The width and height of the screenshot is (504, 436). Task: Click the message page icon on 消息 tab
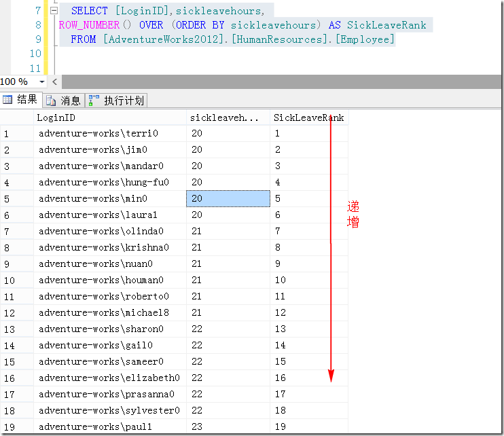[51, 101]
